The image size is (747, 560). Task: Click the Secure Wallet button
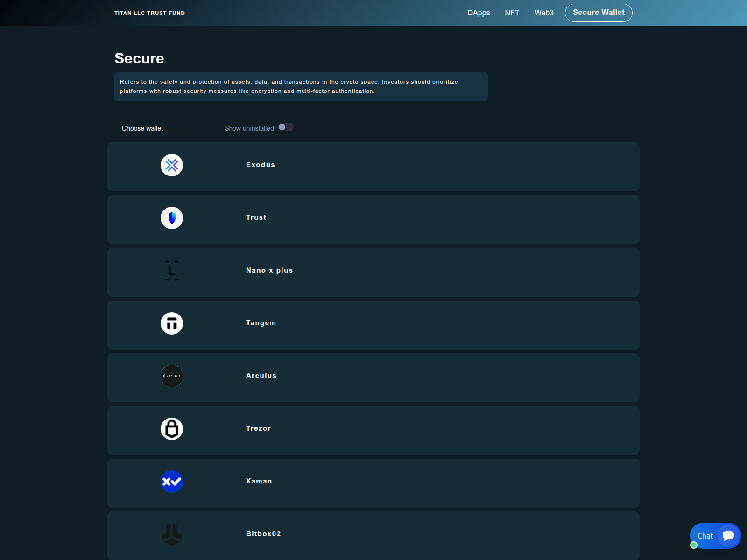(x=599, y=13)
